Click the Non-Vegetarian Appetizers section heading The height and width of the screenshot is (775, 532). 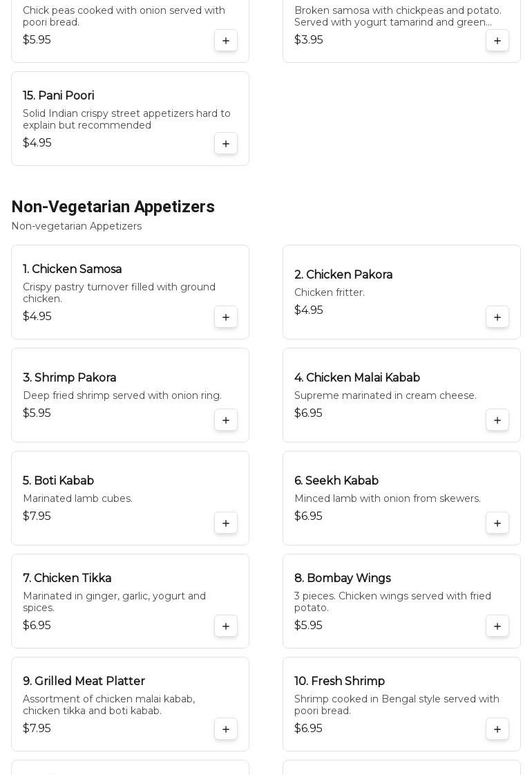coord(113,207)
